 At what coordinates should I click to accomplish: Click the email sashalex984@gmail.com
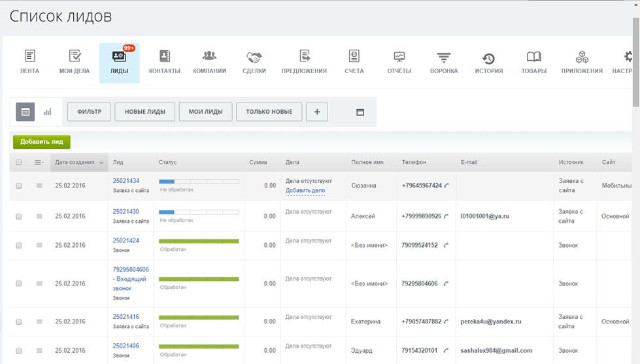click(x=496, y=350)
